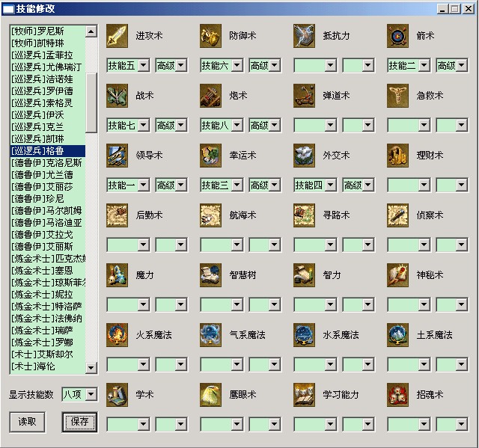Close the 技能修改 window
The width and height of the screenshot is (479, 448).
(469, 9)
